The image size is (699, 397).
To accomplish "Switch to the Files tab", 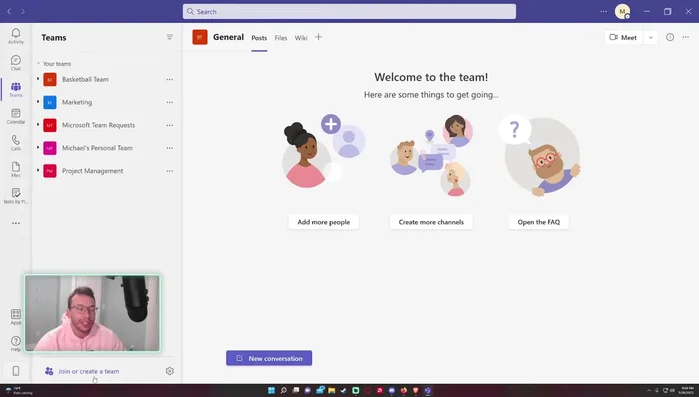I will [281, 38].
